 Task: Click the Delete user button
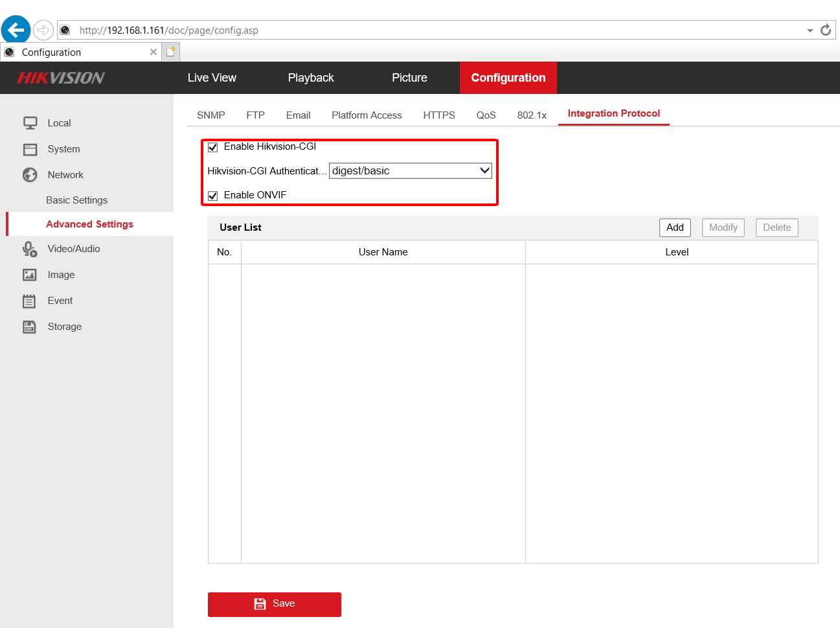point(777,227)
